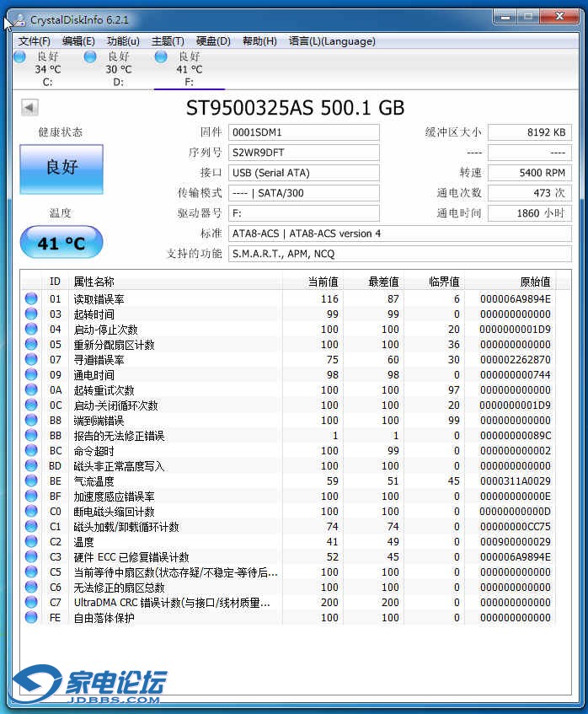This screenshot has width=588, height=714.
Task: Click status icon of row 04 启动-停止次数
Action: coord(31,329)
